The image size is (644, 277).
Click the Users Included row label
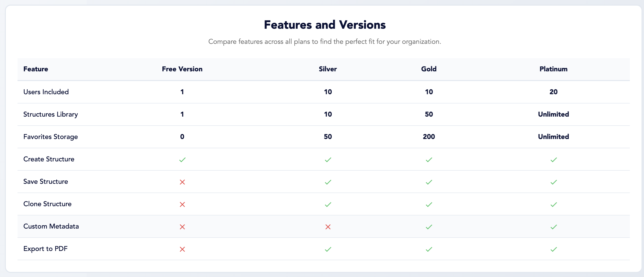[x=46, y=92]
